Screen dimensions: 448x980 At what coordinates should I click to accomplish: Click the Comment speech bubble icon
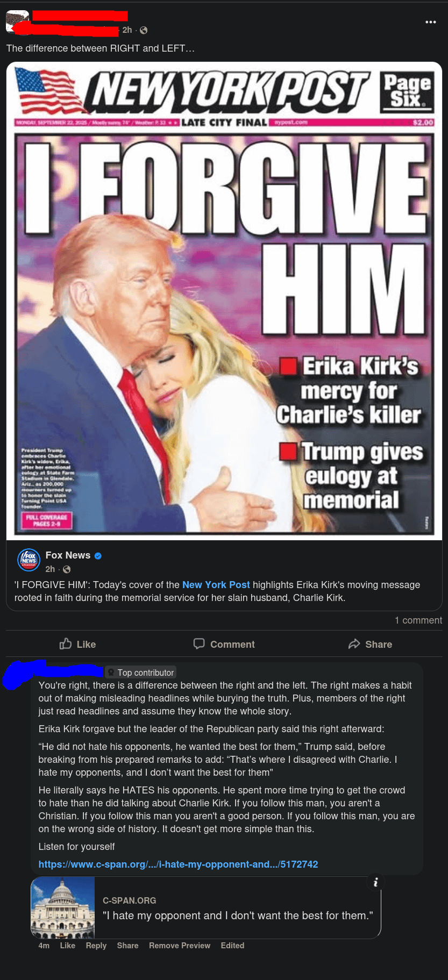(199, 644)
